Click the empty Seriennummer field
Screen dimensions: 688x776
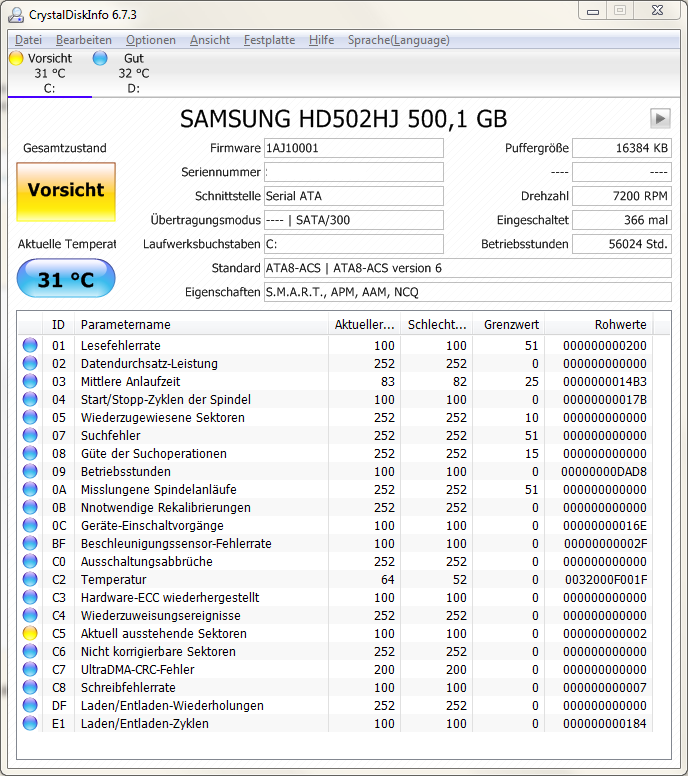click(353, 172)
